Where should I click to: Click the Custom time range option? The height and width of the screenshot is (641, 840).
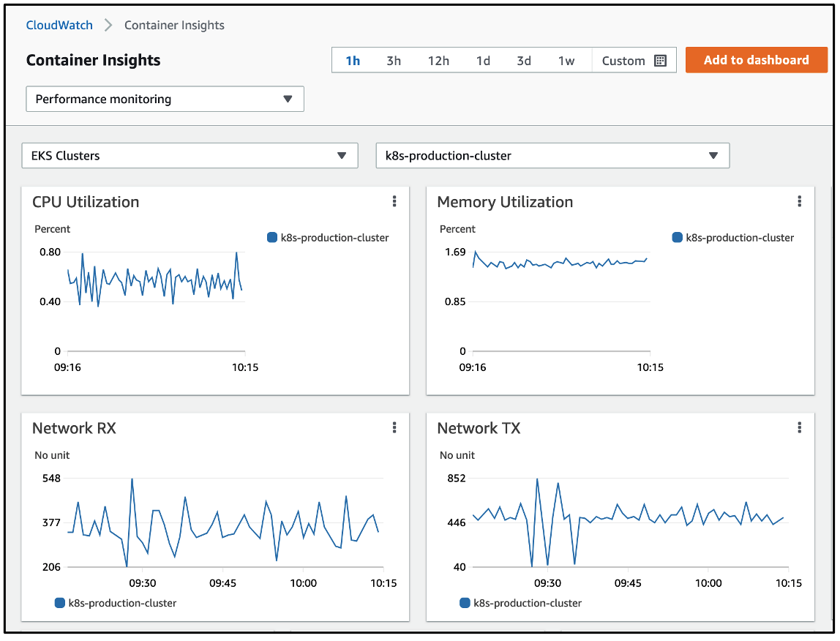click(x=621, y=60)
